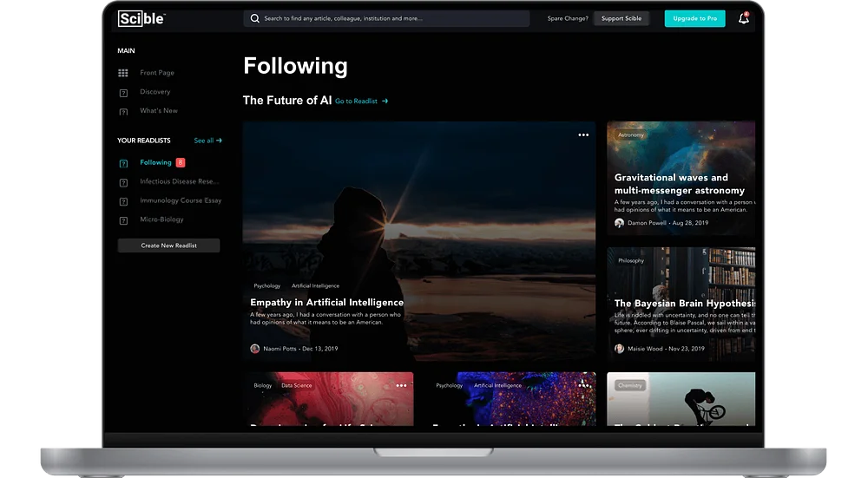Viewport: 868px width, 478px height.
Task: Open the notifications bell
Action: pos(744,18)
